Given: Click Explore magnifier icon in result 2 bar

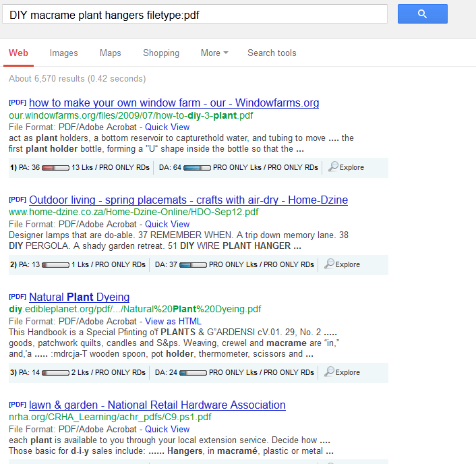Looking at the screenshot, I should click(329, 264).
